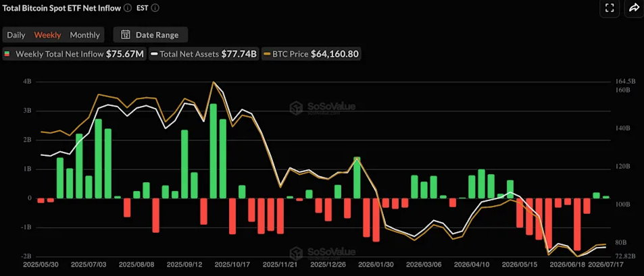644x276 pixels.
Task: Click the green-red Net Inflow legend swatch
Action: (x=7, y=54)
